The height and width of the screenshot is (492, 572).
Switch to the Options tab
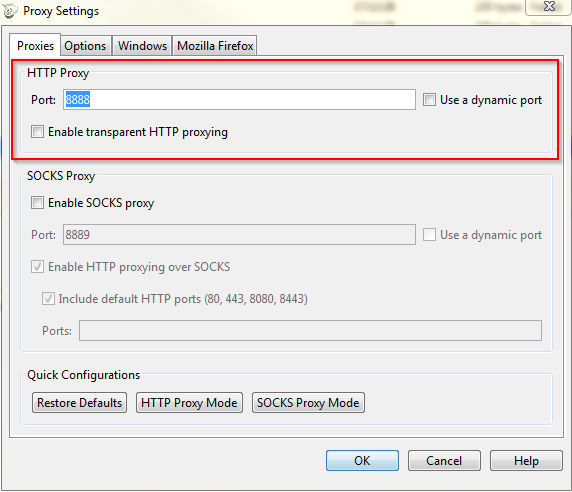[x=85, y=46]
